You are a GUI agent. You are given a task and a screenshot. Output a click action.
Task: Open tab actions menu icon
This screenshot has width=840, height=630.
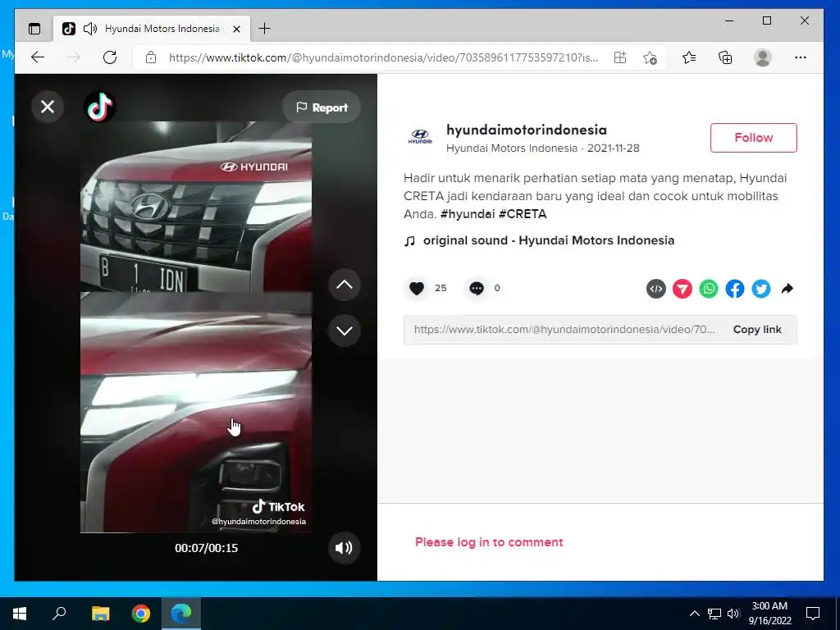34,29
